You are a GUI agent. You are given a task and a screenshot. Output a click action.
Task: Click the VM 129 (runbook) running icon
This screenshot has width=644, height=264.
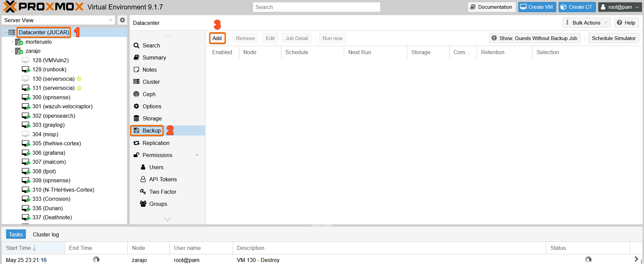click(x=26, y=70)
